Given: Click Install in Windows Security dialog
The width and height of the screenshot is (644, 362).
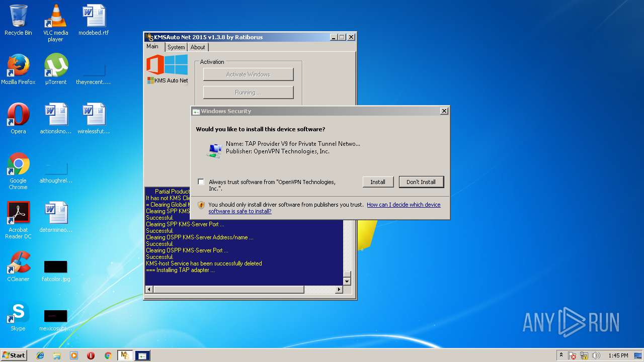Looking at the screenshot, I should pyautogui.click(x=378, y=182).
